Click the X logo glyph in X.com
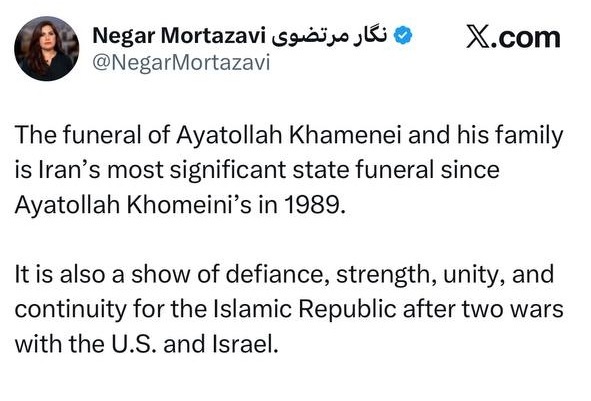Screen dimensions: 591x401 478,37
